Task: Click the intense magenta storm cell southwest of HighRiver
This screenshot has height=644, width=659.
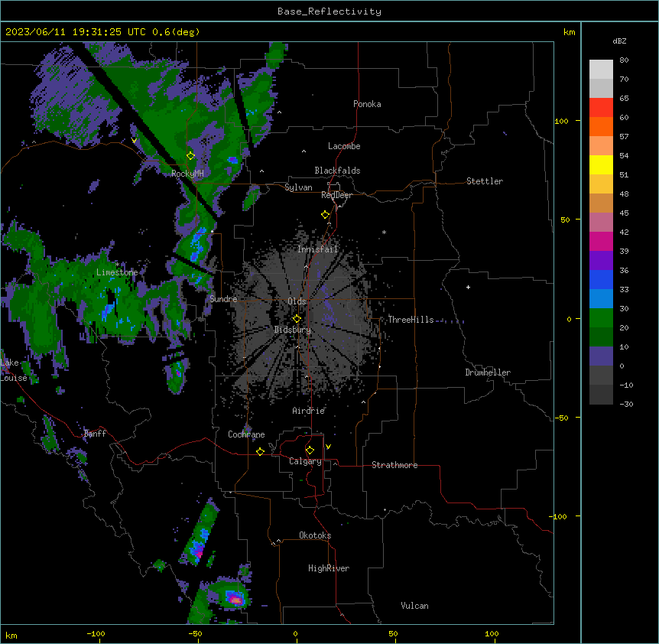Action: coord(235,599)
